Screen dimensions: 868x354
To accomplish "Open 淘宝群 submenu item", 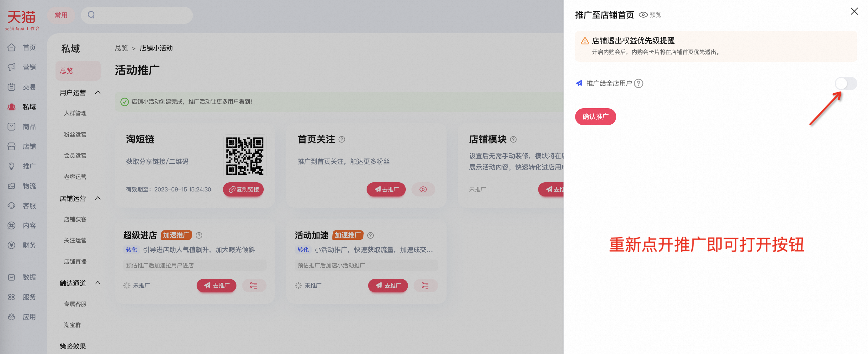I will coord(72,325).
